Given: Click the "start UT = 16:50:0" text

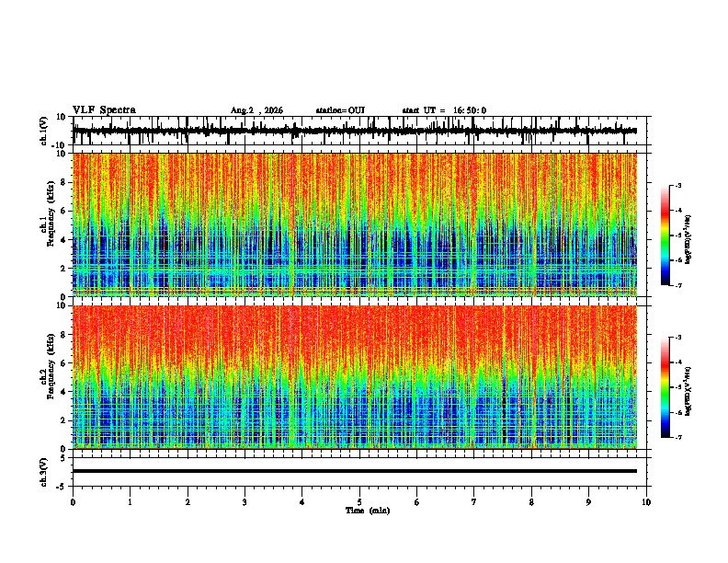Looking at the screenshot, I should click(444, 110).
